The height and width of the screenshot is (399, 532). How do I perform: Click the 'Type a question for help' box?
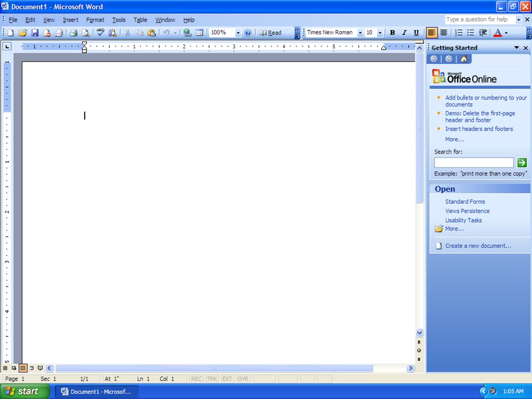point(480,20)
